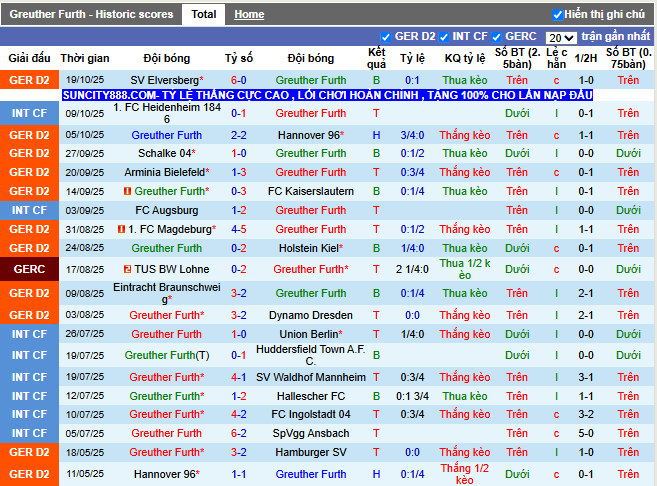
Task: Open the SUNCITY888.COM ad banner
Action: [327, 95]
